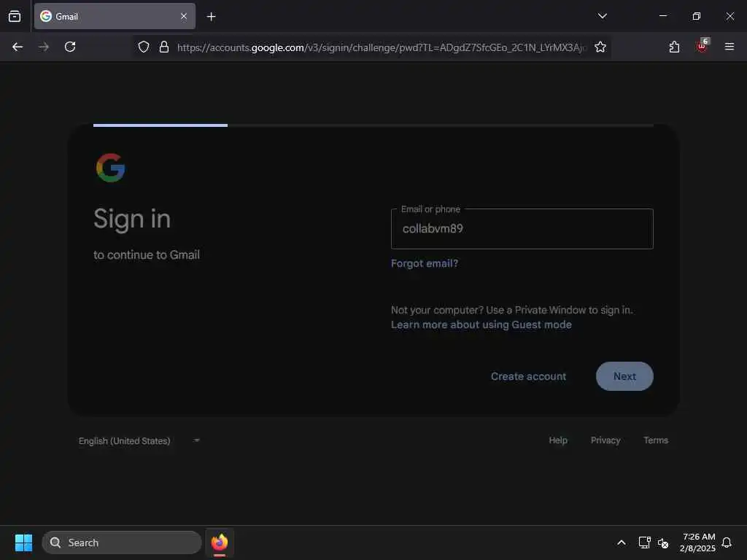This screenshot has width=747, height=560.
Task: Open the Help link
Action: tap(558, 440)
